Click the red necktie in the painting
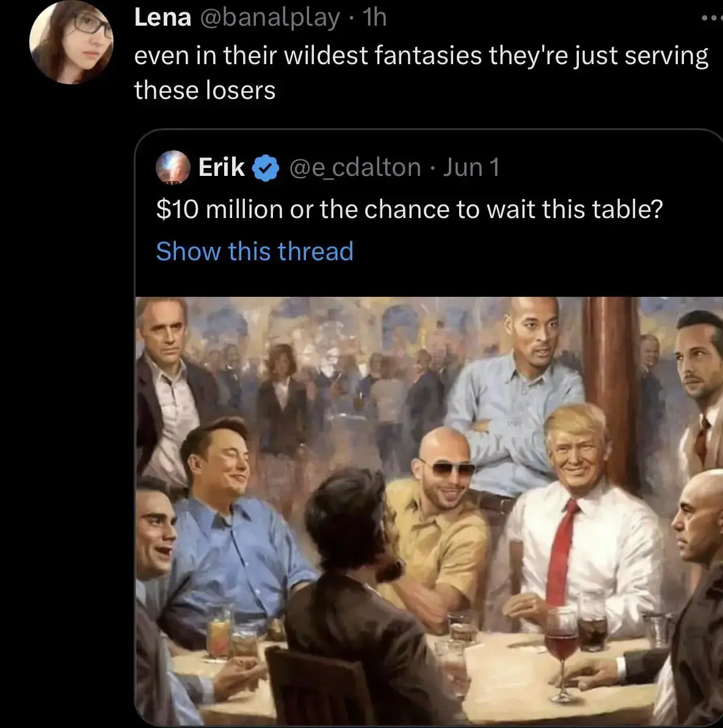The height and width of the screenshot is (728, 723). coord(561,551)
